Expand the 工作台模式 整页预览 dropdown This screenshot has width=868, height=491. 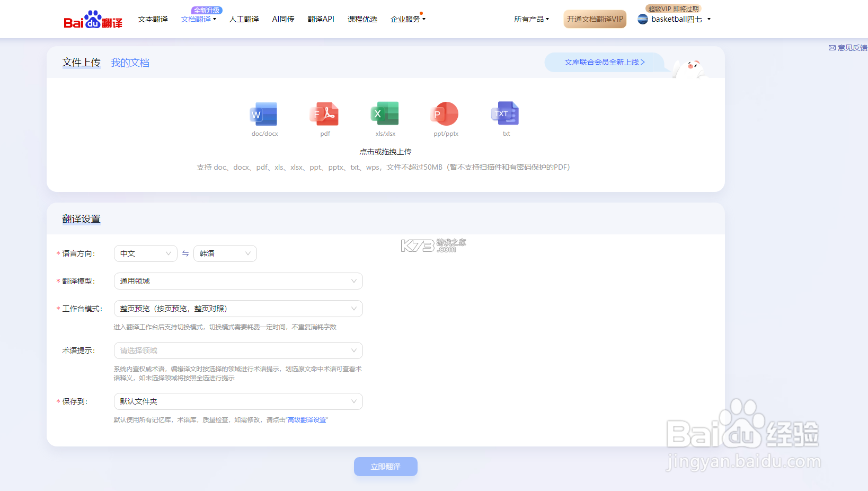tap(238, 309)
